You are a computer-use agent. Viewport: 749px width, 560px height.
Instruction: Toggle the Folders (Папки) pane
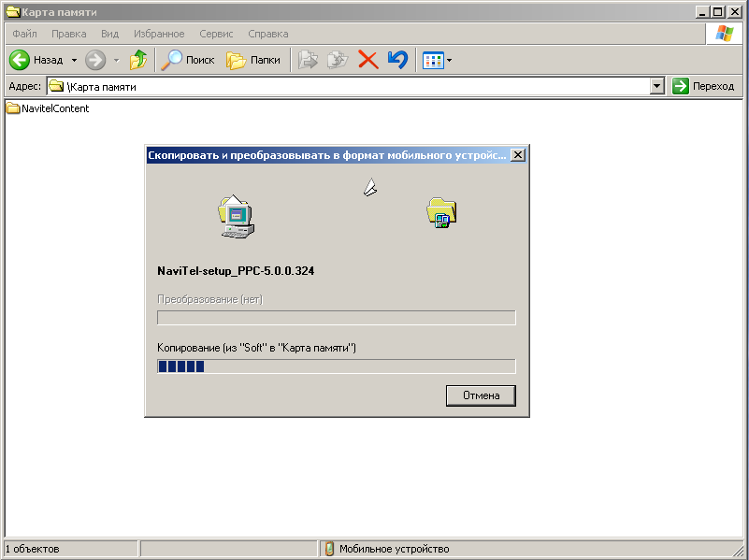pyautogui.click(x=253, y=60)
